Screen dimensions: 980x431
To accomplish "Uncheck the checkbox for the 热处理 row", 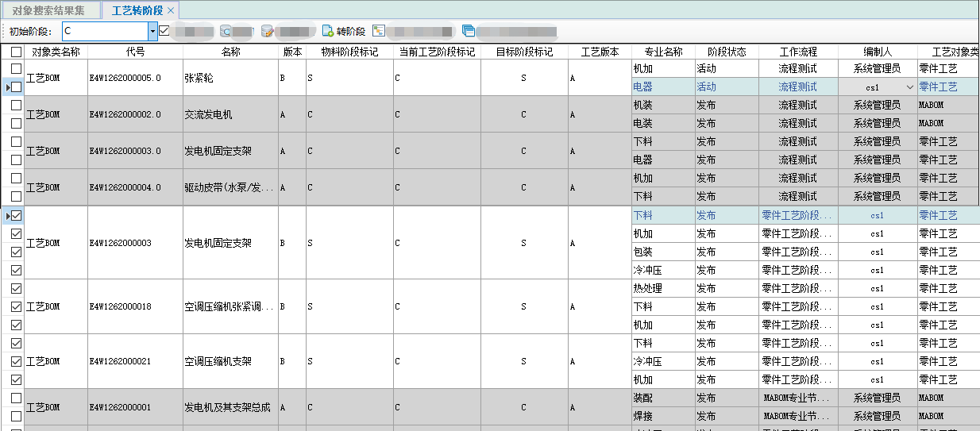I will click(16, 288).
